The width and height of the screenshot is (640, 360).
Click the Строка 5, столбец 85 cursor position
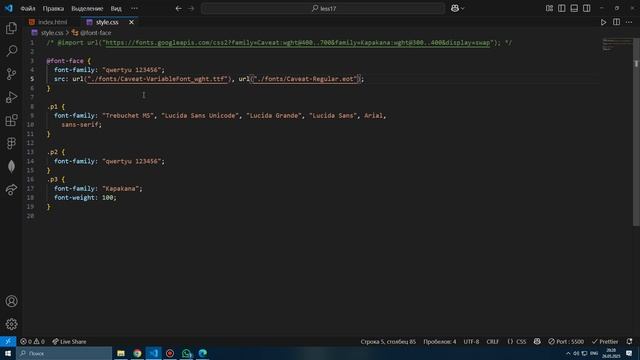pos(388,342)
